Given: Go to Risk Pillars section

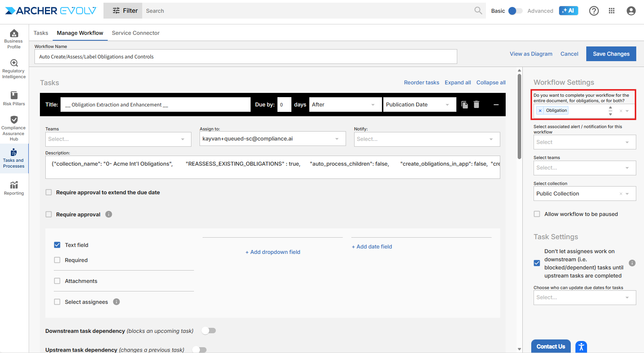Looking at the screenshot, I should [x=14, y=98].
